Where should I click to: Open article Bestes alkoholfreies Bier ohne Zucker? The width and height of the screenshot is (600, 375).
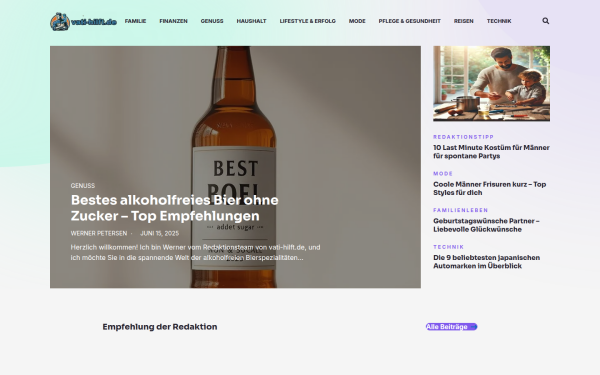coord(174,208)
